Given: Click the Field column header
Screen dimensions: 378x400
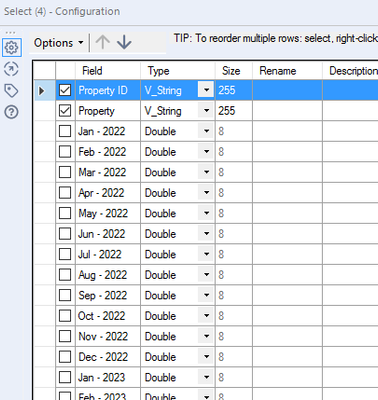Looking at the screenshot, I should (108, 71).
